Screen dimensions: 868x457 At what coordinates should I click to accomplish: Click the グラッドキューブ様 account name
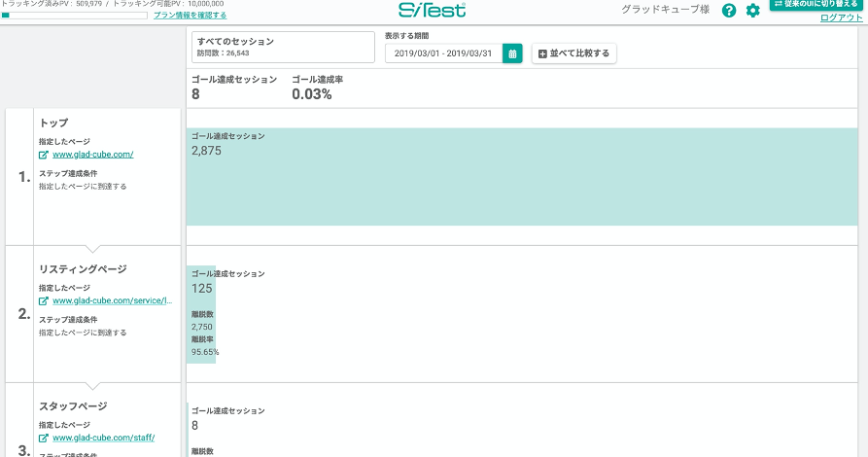point(666,10)
